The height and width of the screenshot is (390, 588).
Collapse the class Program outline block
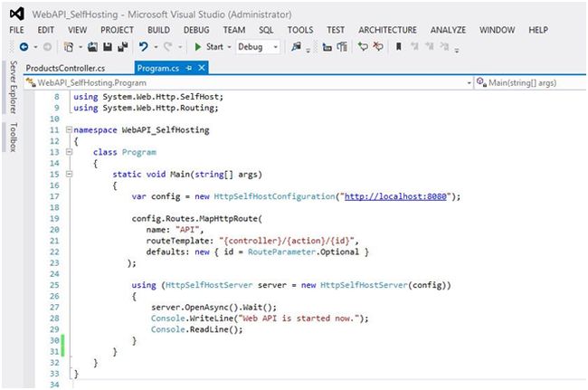69,152
